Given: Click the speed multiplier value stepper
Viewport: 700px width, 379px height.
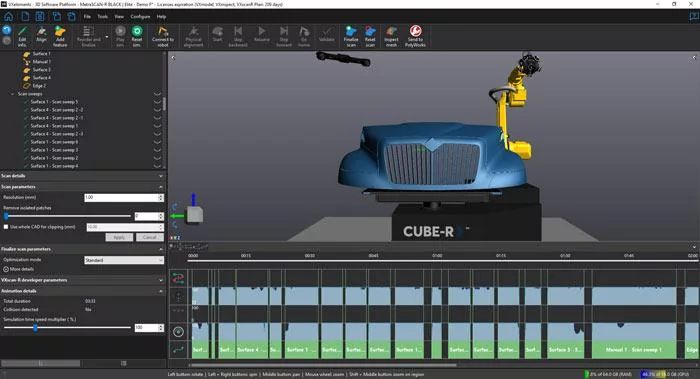Looking at the screenshot, I should [x=161, y=328].
